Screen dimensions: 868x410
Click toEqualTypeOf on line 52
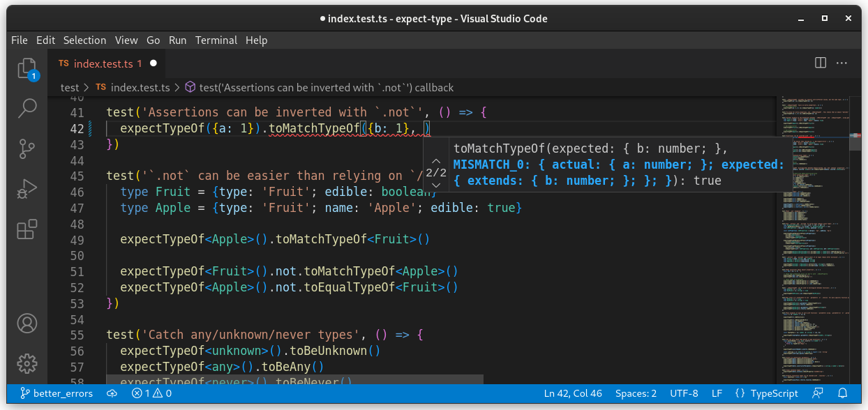click(349, 287)
